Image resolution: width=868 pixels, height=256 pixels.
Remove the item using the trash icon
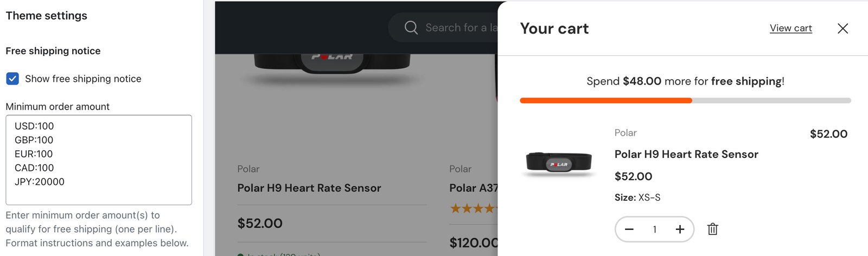tap(713, 229)
